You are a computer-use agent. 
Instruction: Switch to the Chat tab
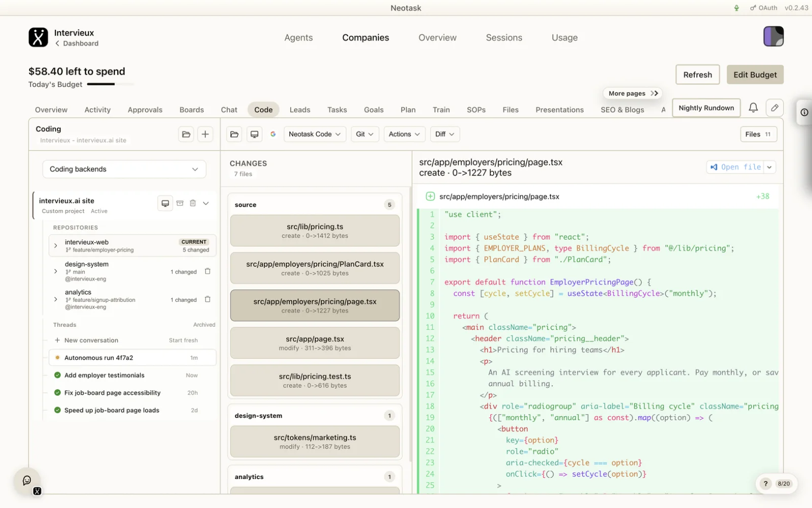[229, 110]
